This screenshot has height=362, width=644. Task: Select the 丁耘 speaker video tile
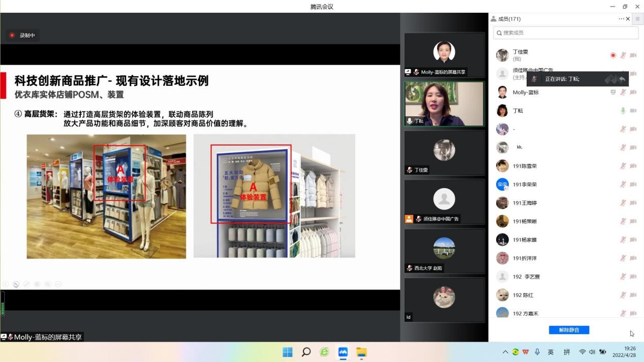point(444,104)
